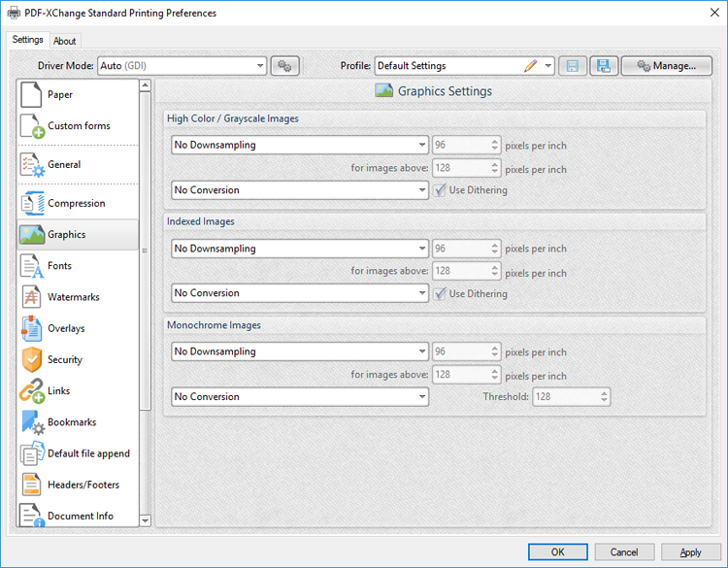728x568 pixels.
Task: Open the Watermarks settings icon in sidebar
Action: click(x=32, y=297)
